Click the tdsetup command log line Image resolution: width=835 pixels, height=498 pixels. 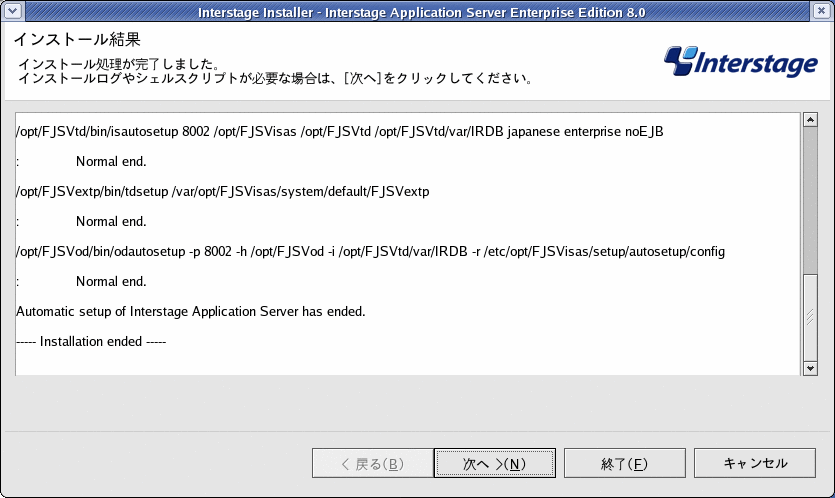tap(223, 192)
